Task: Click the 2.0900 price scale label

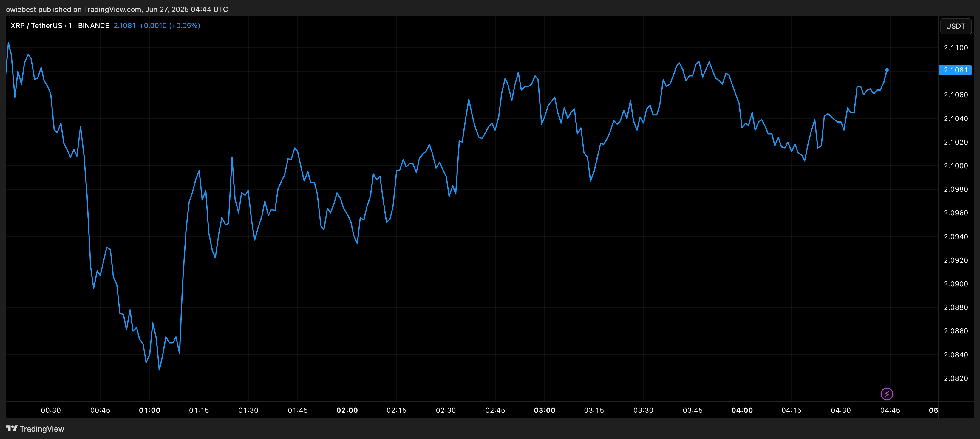Action: coord(956,284)
